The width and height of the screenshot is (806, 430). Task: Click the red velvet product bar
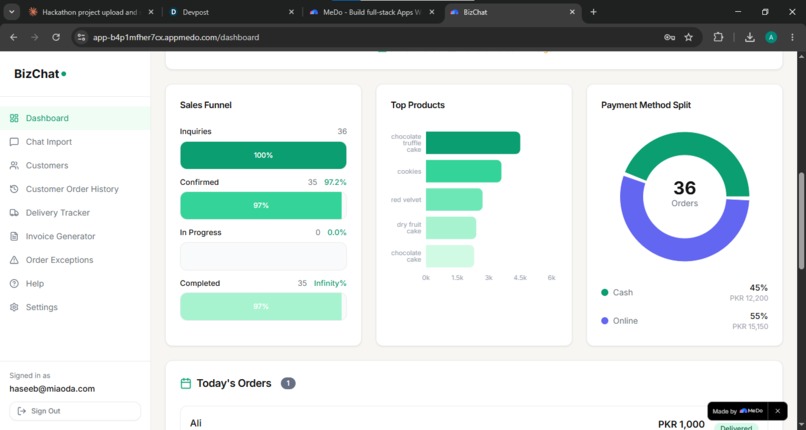point(454,199)
